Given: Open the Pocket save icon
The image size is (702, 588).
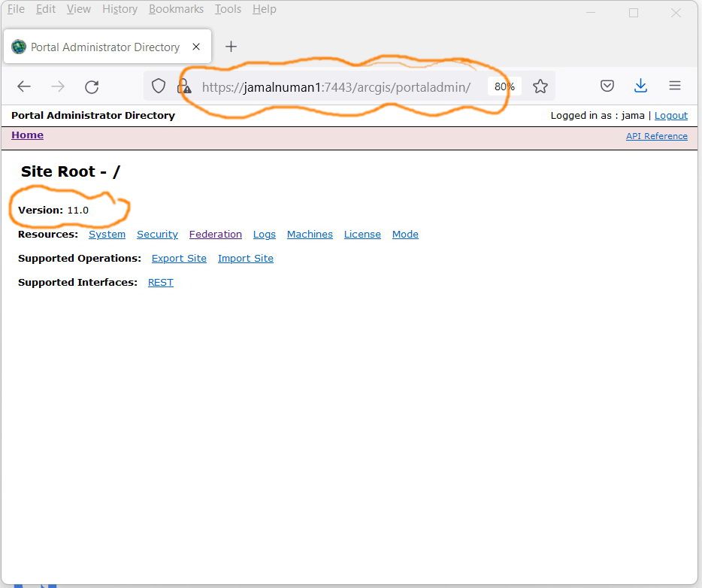Looking at the screenshot, I should click(607, 86).
